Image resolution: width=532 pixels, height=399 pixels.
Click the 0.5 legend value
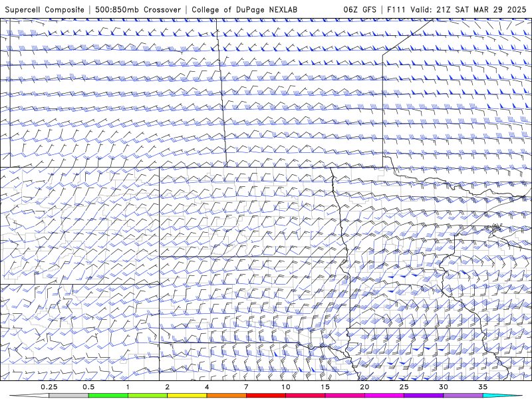coord(88,387)
